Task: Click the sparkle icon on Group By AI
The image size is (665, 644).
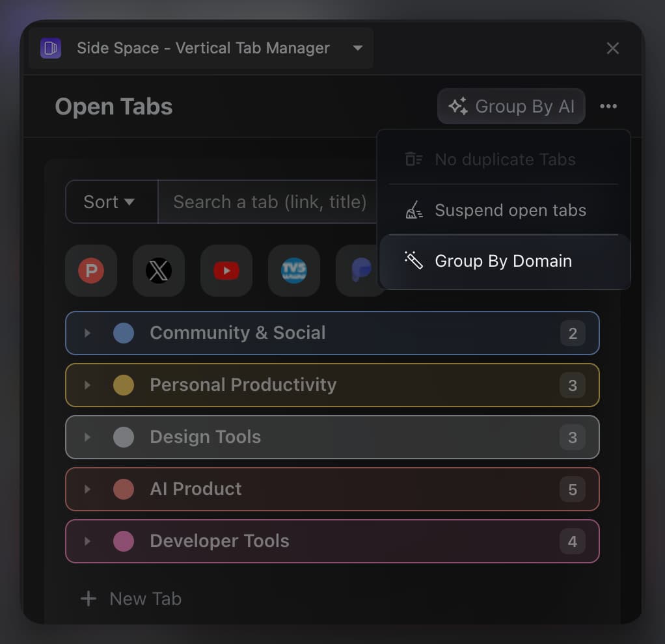Action: tap(458, 106)
